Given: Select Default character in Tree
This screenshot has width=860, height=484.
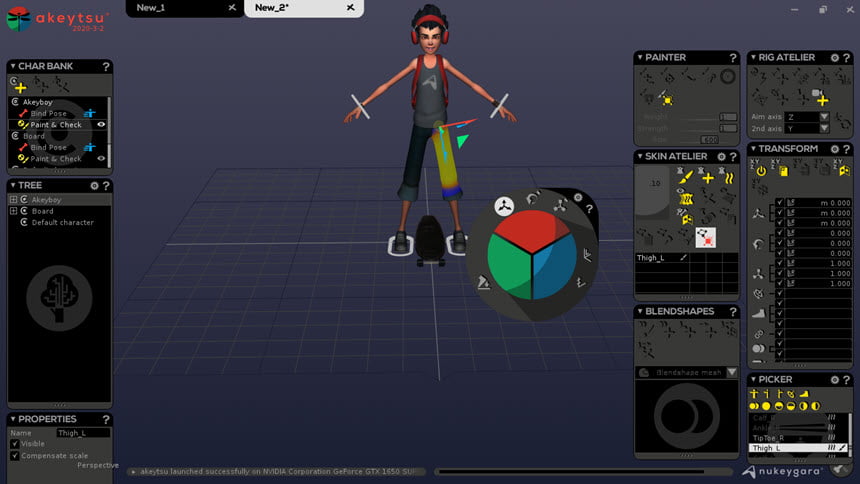Looking at the screenshot, I should 63,222.
